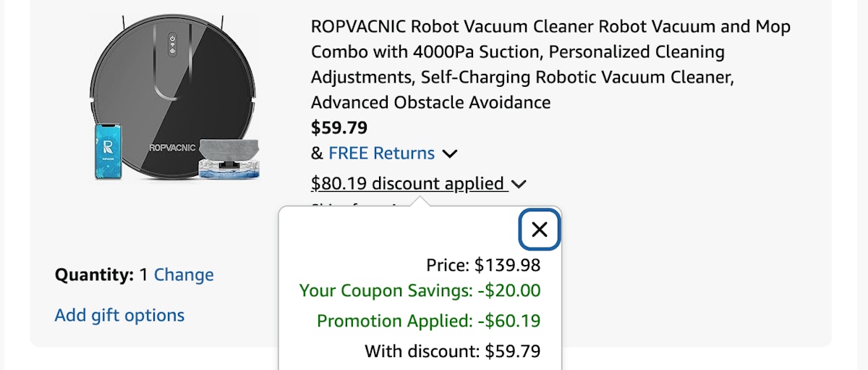Select the bold $59.79 item price
The height and width of the screenshot is (370, 868).
pos(339,128)
